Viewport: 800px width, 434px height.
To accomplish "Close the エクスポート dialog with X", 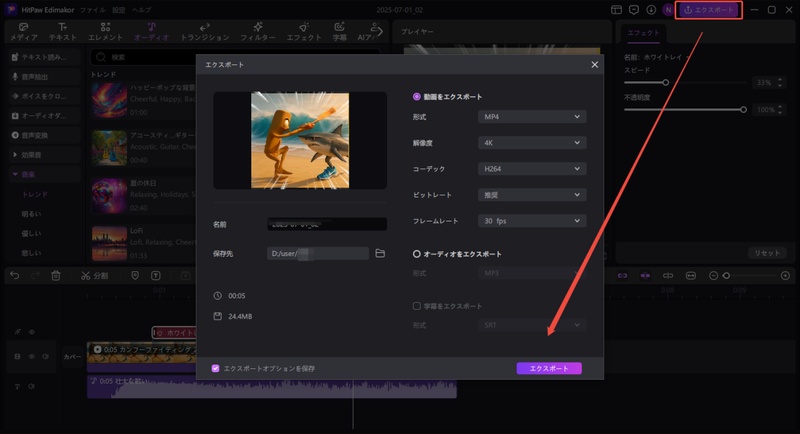I will coord(595,64).
